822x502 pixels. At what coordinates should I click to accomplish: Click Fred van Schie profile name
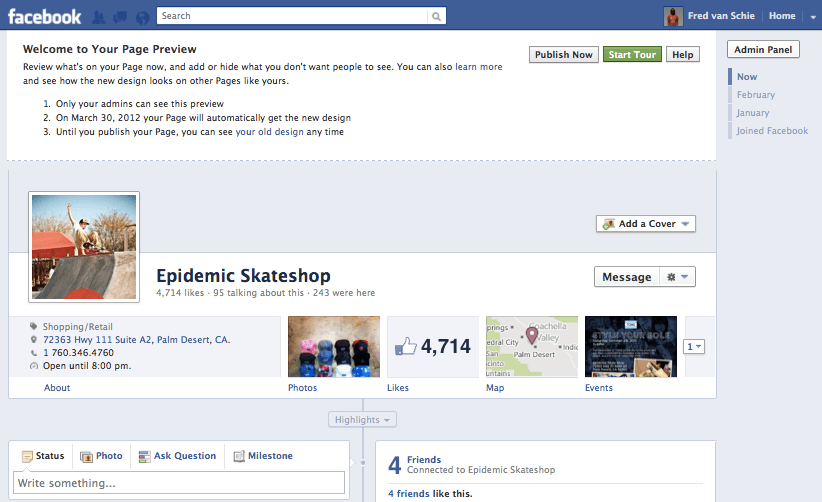(721, 16)
